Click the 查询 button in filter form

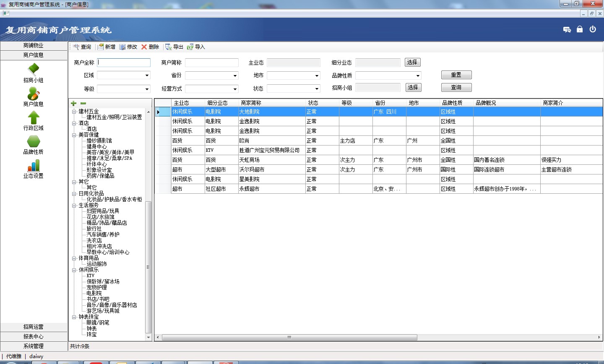click(x=456, y=87)
